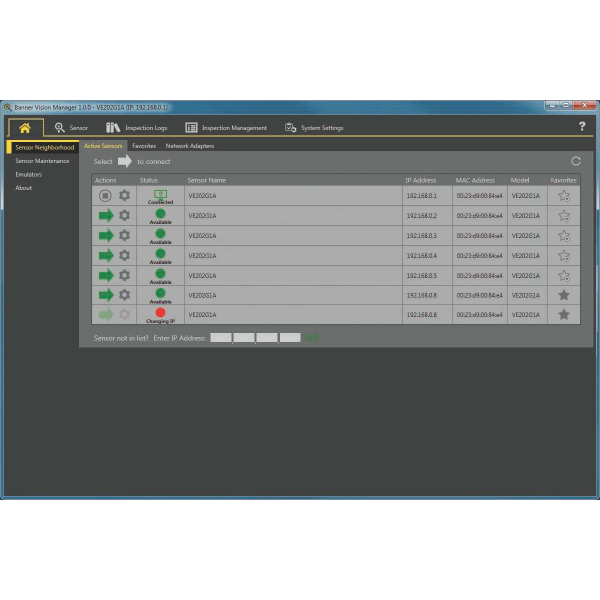Select MAC address cell in 192.168.0.4 row
Image resolution: width=600 pixels, height=600 pixels.
tap(479, 256)
